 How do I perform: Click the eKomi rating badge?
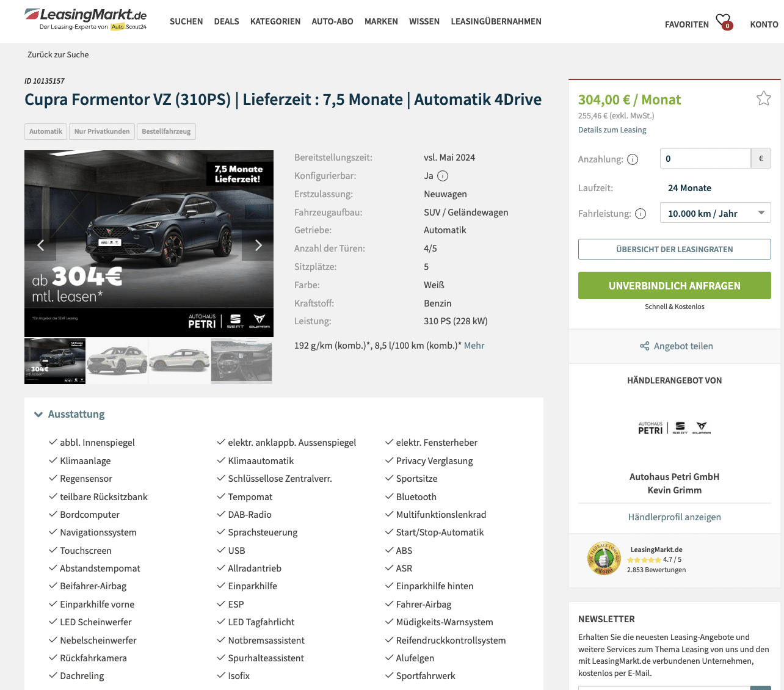[x=603, y=559]
